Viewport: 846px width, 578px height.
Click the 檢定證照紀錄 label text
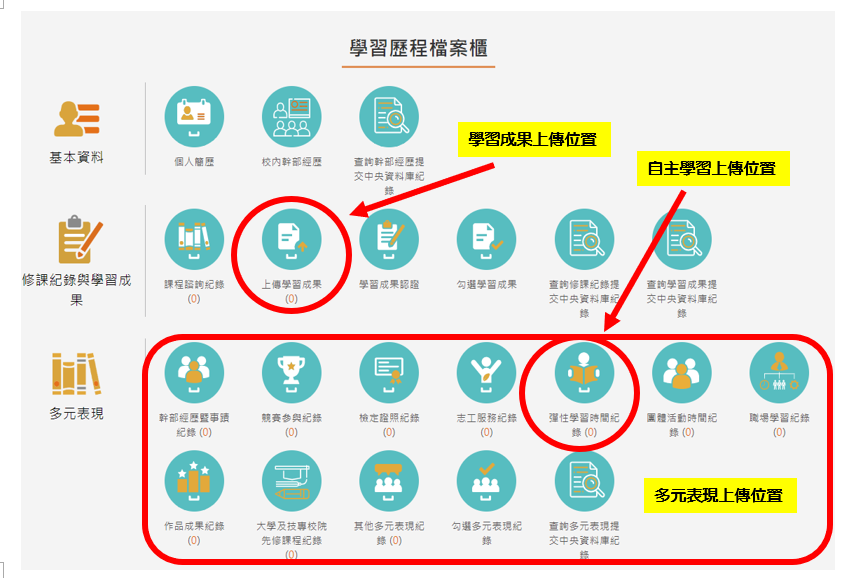coord(389,418)
